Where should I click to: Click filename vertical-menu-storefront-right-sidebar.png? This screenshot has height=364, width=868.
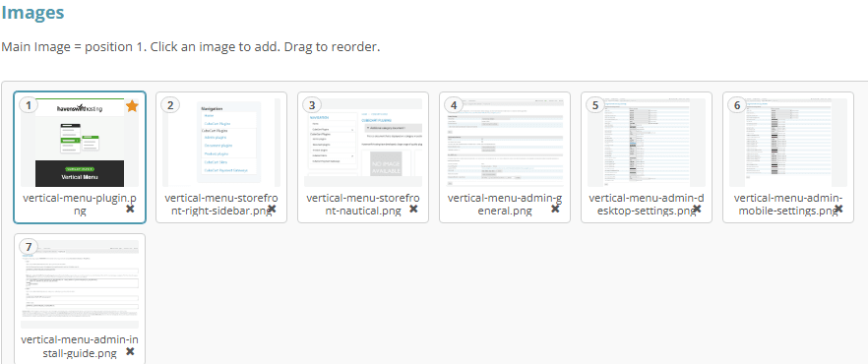221,204
